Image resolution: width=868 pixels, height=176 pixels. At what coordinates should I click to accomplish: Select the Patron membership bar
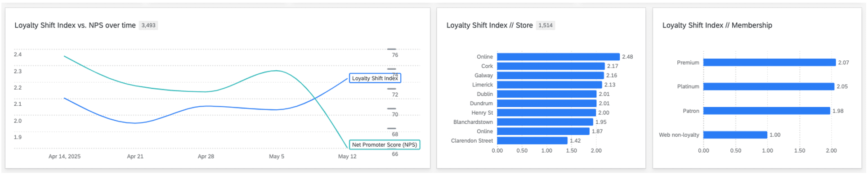767,111
